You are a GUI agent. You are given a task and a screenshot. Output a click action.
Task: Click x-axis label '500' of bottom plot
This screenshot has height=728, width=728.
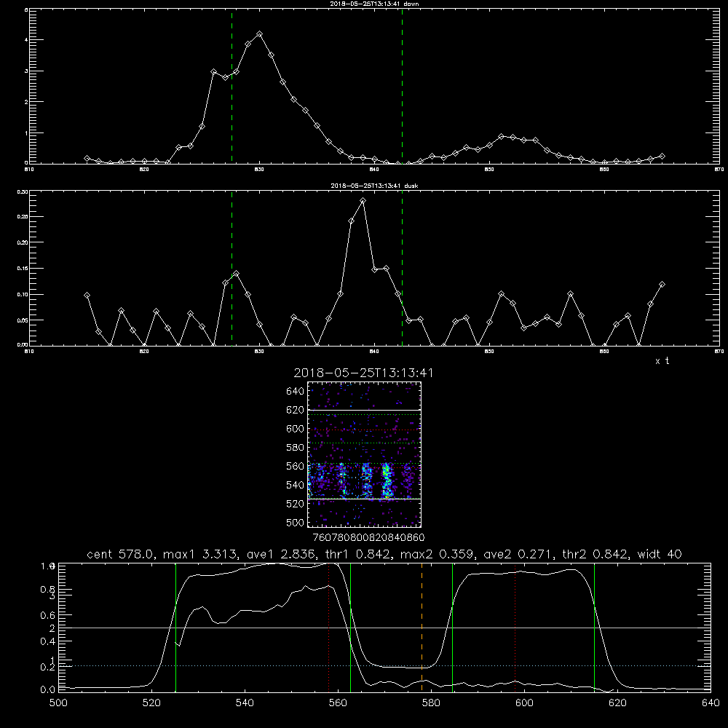58,703
